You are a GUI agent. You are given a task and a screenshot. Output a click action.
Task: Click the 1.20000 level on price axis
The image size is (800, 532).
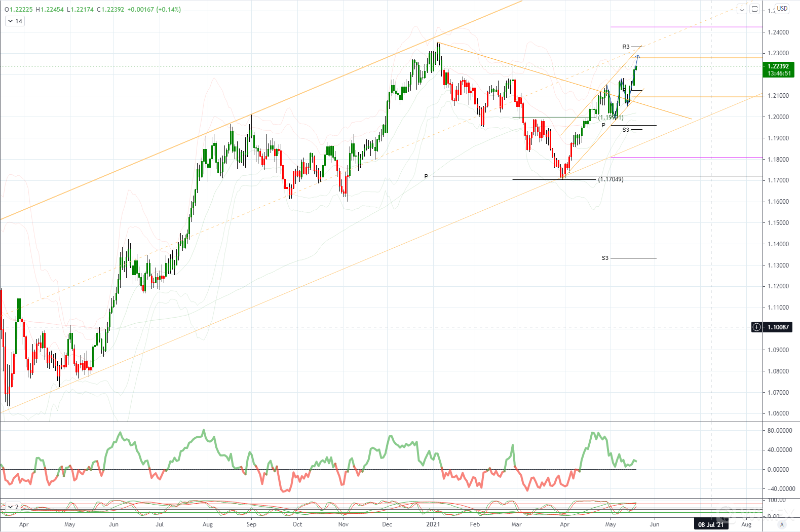pos(778,117)
